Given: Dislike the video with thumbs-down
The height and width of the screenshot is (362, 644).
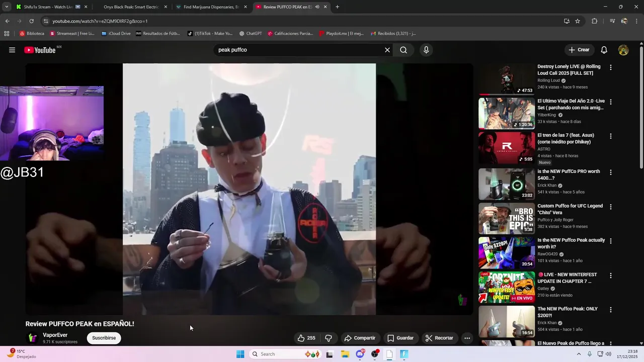Looking at the screenshot, I should pyautogui.click(x=329, y=338).
